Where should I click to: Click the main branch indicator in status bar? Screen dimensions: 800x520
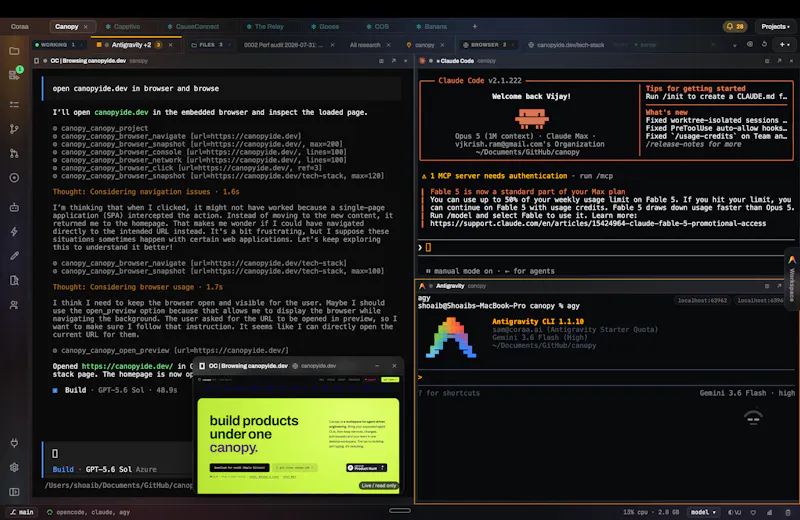(x=22, y=512)
